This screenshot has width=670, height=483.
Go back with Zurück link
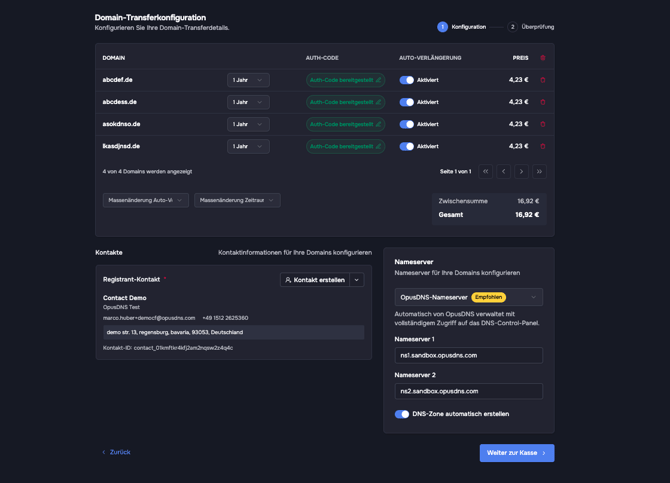click(116, 452)
